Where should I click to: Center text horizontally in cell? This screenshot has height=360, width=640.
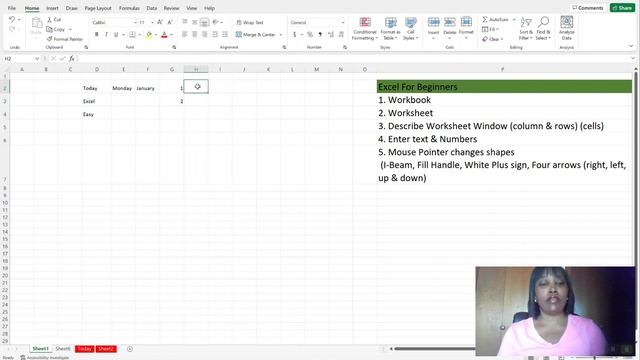click(195, 35)
